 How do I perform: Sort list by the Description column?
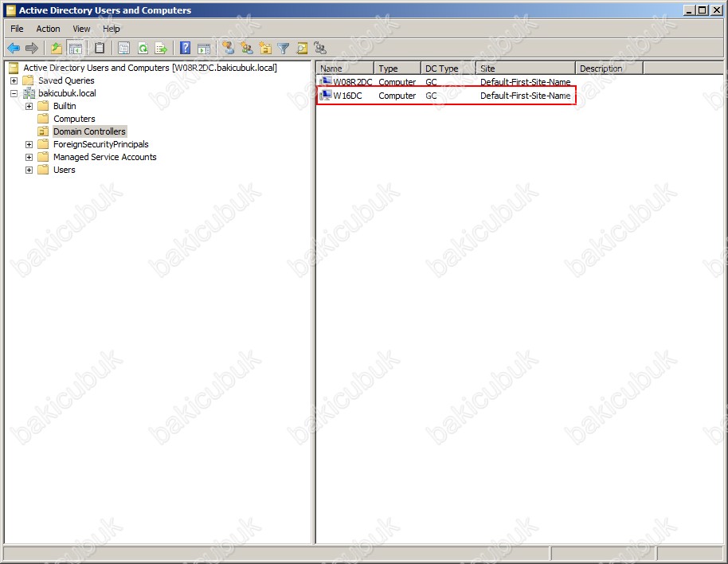(609, 69)
